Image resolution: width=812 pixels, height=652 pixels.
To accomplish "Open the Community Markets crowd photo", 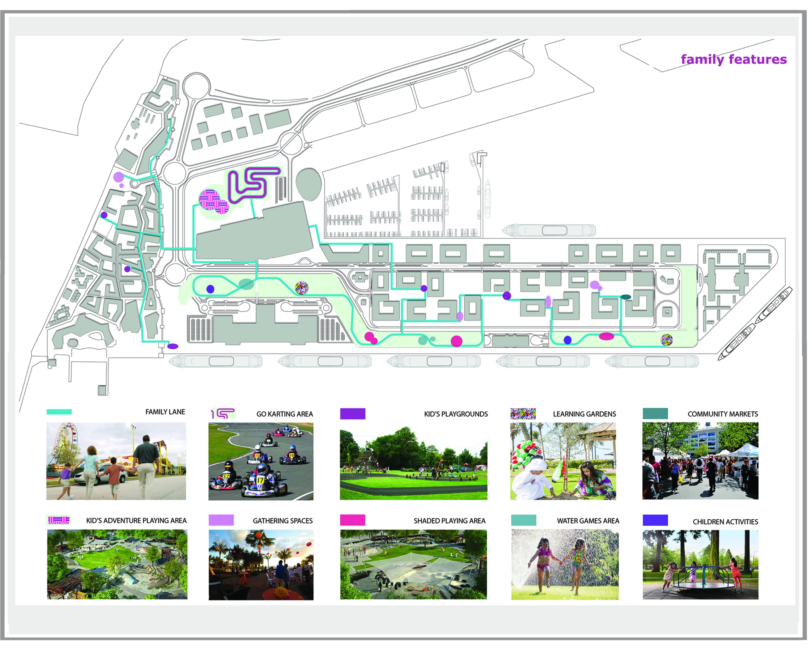I will click(701, 461).
